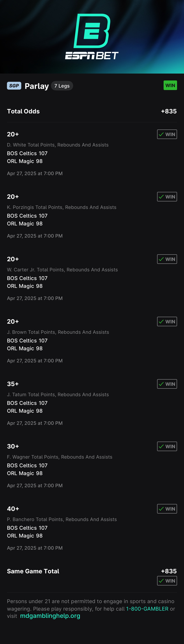The width and height of the screenshot is (184, 644).
Task: Select the Parlay title text
Action: click(37, 86)
